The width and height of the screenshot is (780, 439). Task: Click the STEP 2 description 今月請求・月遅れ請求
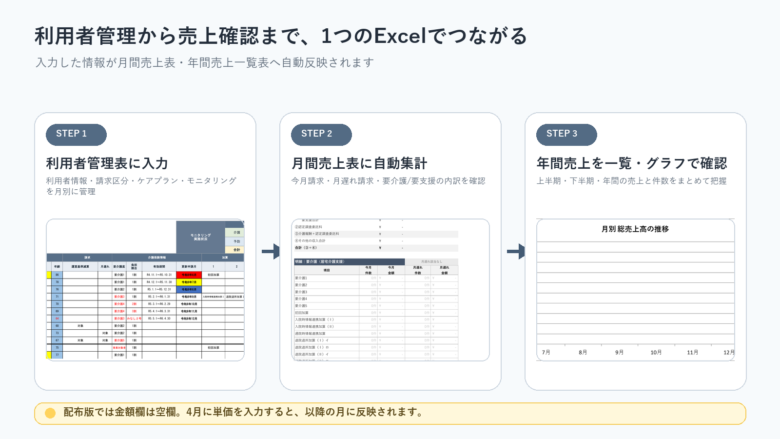388,181
